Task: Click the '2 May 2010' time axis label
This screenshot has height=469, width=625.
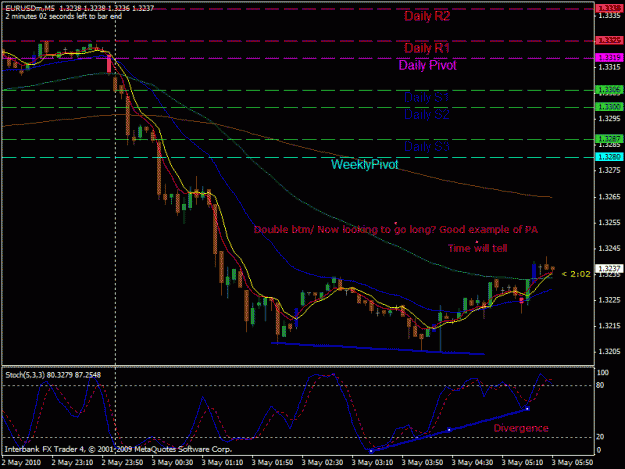Action: (22, 463)
